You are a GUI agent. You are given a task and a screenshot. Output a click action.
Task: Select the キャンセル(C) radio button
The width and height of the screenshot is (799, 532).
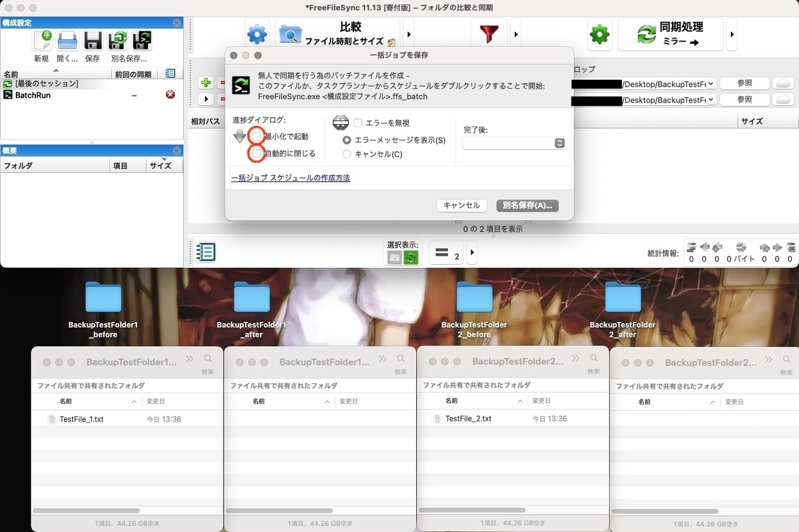click(x=346, y=153)
